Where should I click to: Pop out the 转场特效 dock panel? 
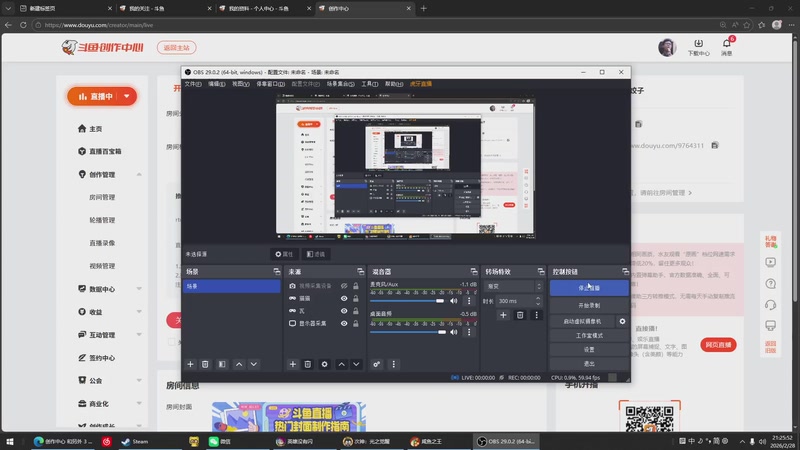coord(541,271)
